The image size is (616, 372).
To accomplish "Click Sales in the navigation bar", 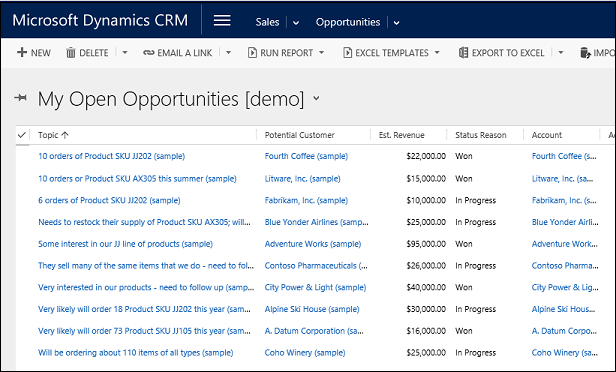I will 267,22.
